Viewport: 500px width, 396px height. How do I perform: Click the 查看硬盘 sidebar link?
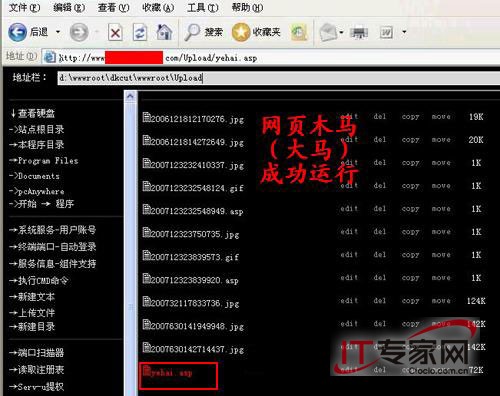point(33,113)
